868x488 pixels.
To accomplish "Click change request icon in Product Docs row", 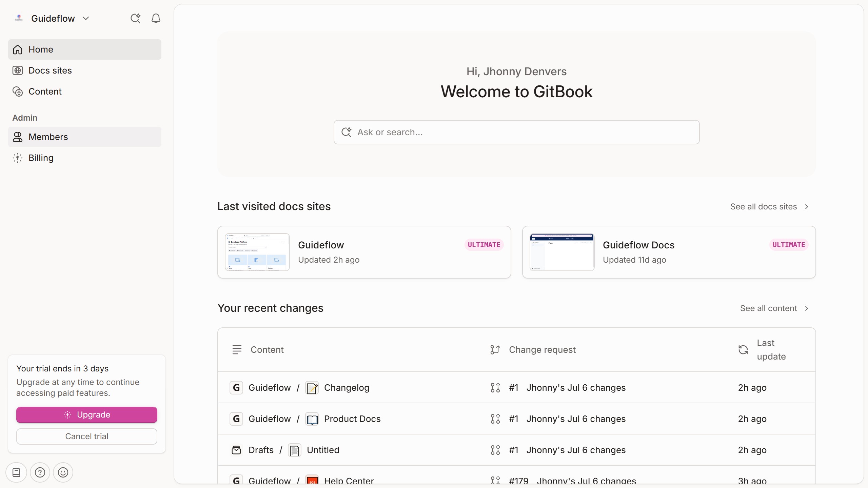I will [x=495, y=419].
